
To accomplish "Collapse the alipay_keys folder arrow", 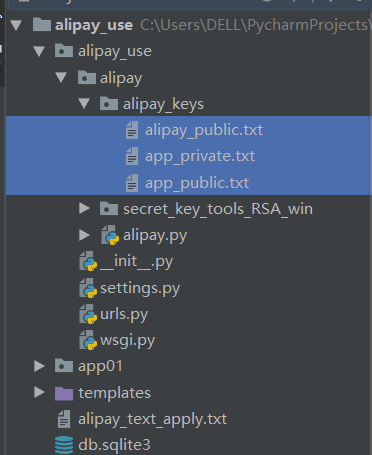I will coord(84,104).
